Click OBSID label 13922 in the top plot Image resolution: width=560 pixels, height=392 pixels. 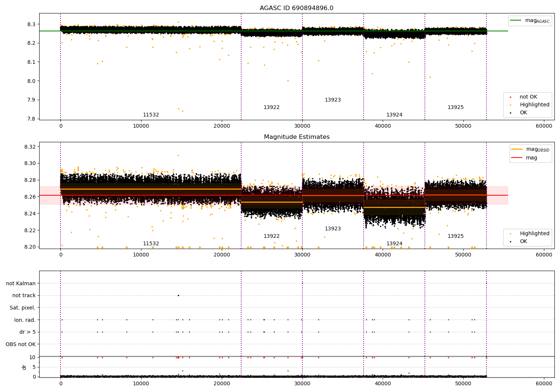click(271, 108)
